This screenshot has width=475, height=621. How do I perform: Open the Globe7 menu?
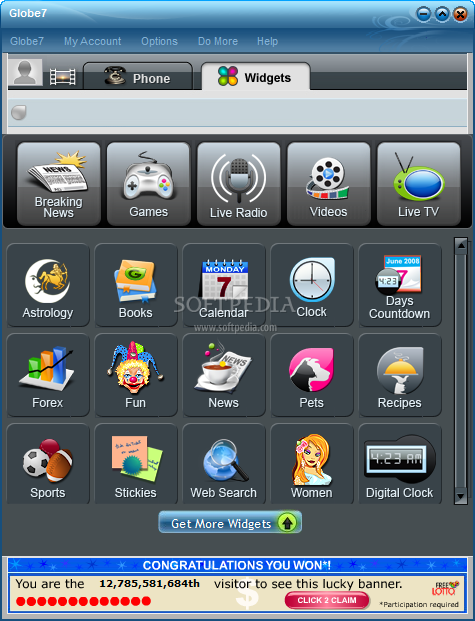point(27,41)
